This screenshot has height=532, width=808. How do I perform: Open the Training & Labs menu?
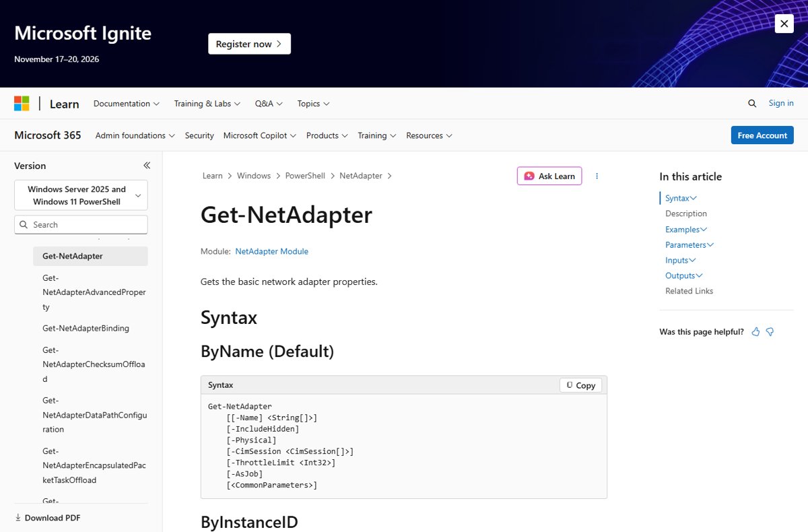(x=207, y=104)
